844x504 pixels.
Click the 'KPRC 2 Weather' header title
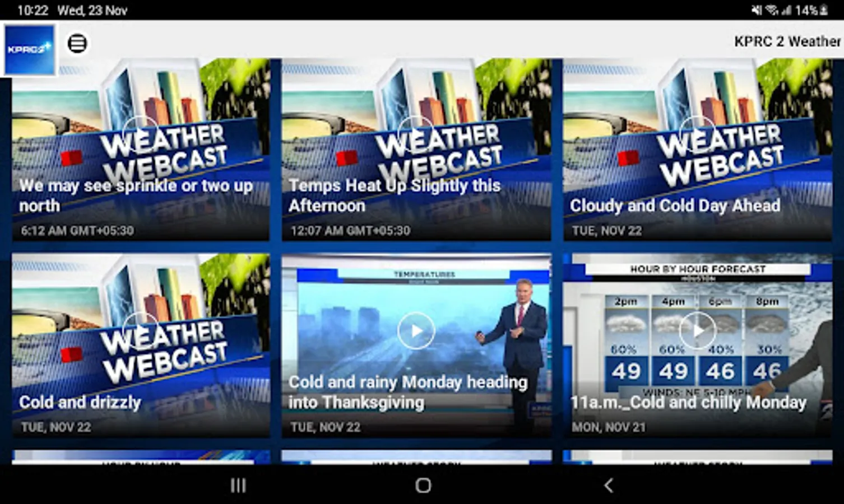pyautogui.click(x=787, y=41)
